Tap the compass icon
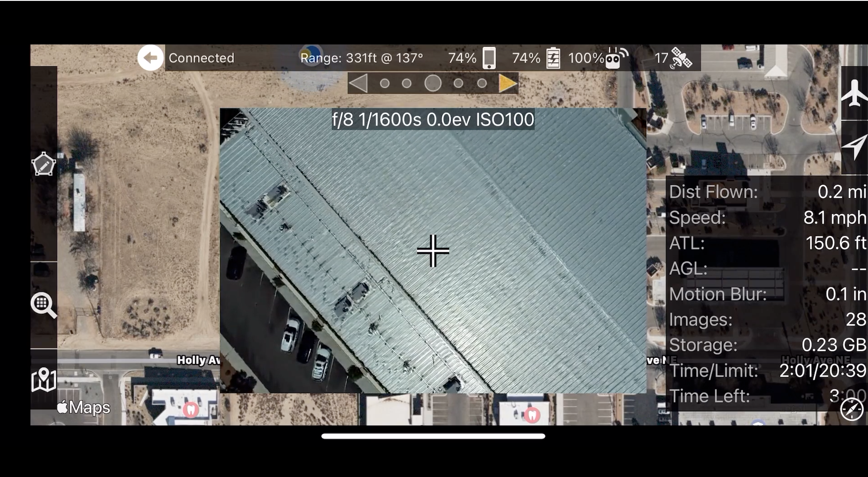 (851, 409)
